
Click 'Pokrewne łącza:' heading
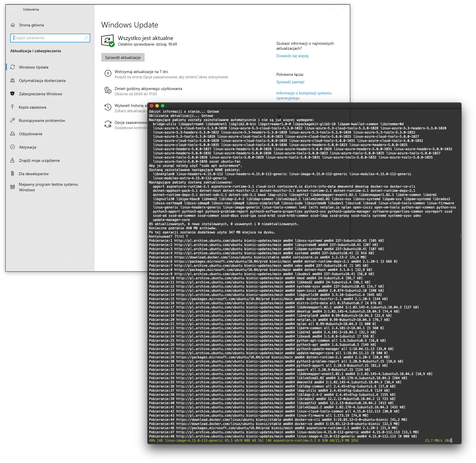click(290, 74)
